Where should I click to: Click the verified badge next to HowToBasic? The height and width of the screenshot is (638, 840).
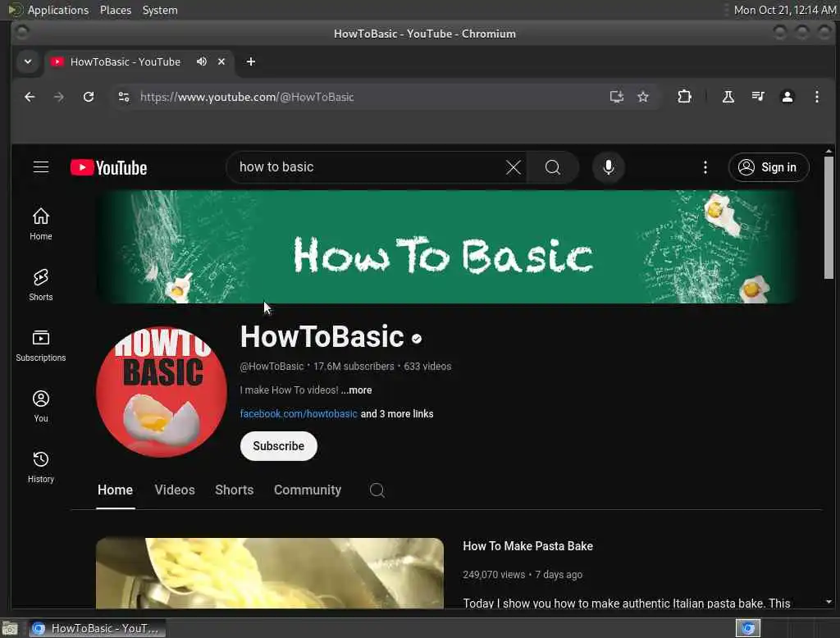(x=417, y=339)
